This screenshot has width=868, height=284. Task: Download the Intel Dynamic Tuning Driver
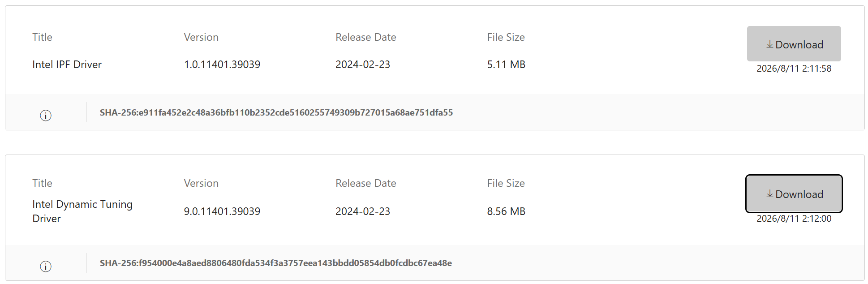794,194
